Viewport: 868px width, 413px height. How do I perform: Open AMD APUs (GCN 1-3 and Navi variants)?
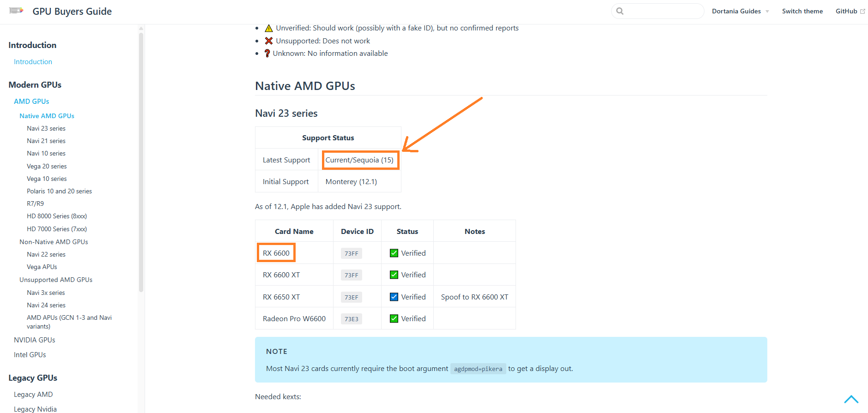click(69, 322)
